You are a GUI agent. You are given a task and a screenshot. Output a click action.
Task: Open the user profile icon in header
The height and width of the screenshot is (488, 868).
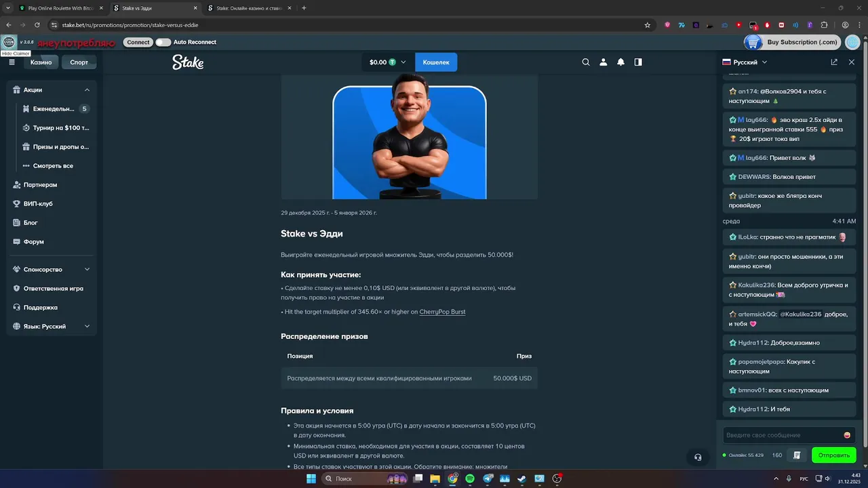pos(604,62)
